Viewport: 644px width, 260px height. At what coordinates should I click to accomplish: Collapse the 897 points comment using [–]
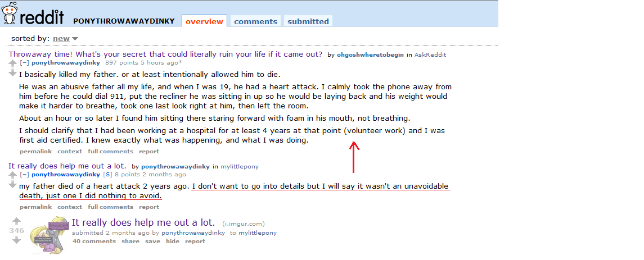(x=24, y=63)
